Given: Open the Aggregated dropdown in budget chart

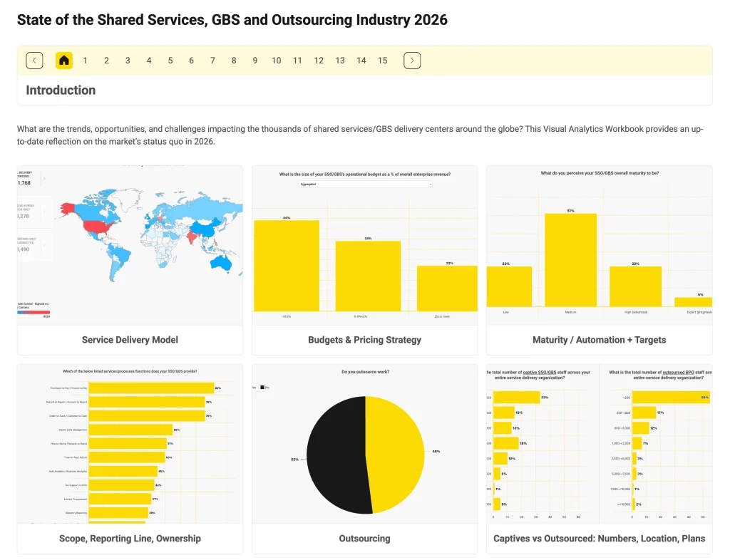Looking at the screenshot, I should [x=364, y=184].
